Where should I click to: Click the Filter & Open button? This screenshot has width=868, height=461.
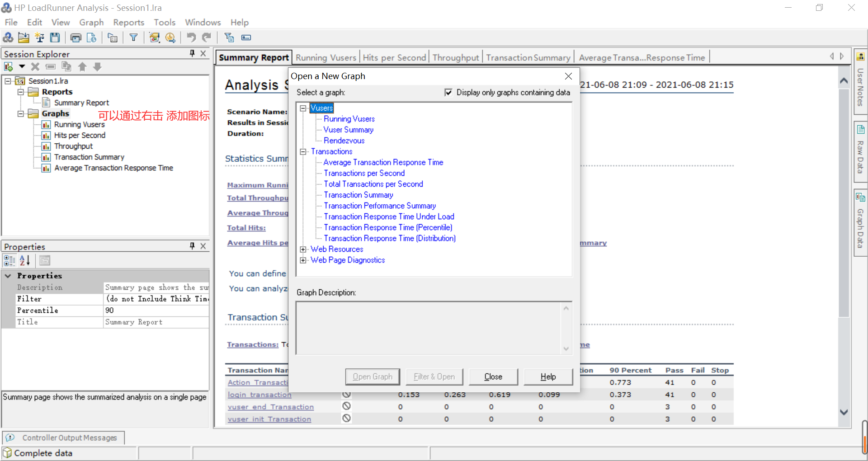(x=434, y=376)
